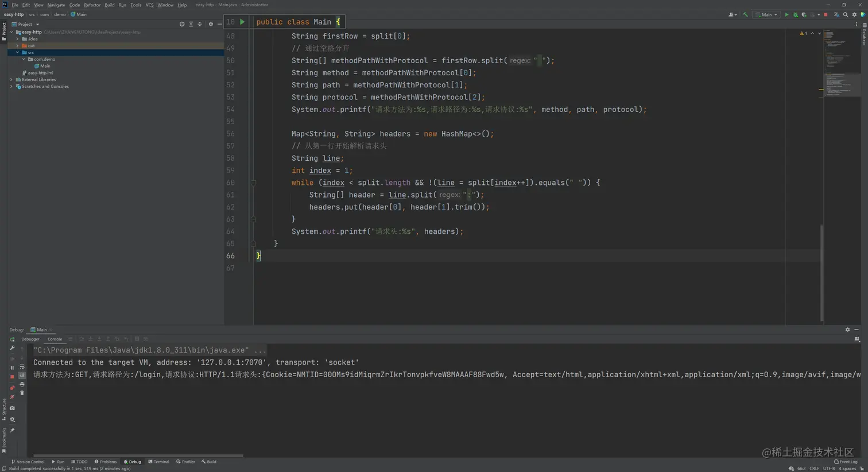Hide the Debug tool window
The width and height of the screenshot is (868, 472).
[x=857, y=330]
